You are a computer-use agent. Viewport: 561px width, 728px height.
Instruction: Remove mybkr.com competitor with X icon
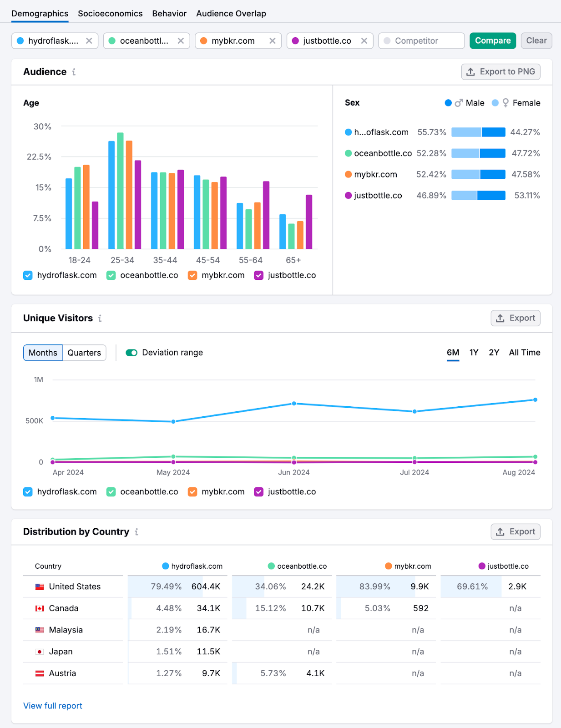coord(273,41)
